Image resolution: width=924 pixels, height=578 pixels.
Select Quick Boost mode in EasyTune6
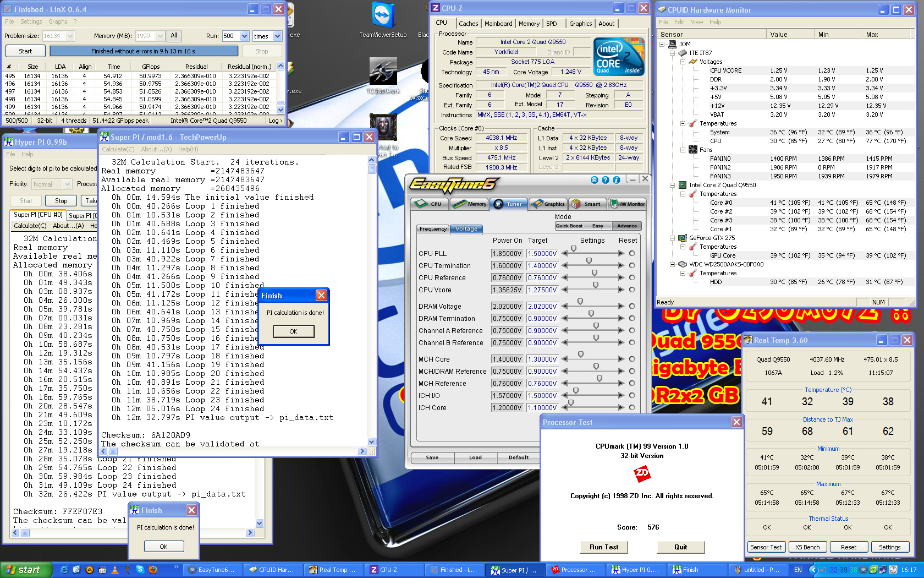coord(569,226)
